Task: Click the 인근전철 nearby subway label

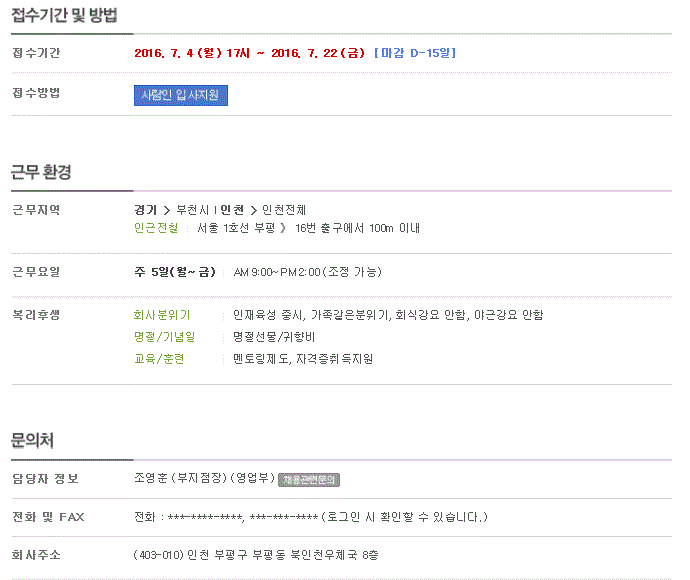Action: [156, 228]
